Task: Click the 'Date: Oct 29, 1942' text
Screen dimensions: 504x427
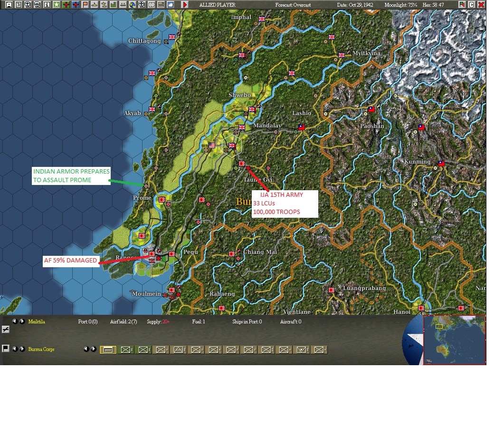Action: tap(355, 5)
